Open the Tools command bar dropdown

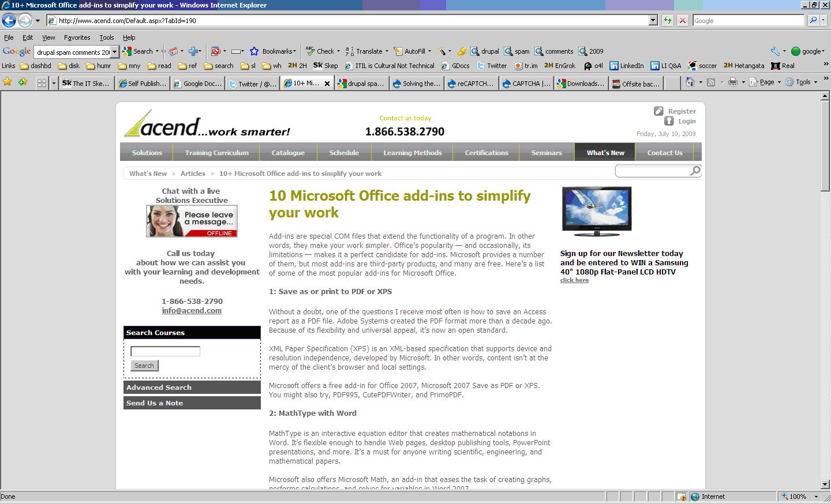800,82
